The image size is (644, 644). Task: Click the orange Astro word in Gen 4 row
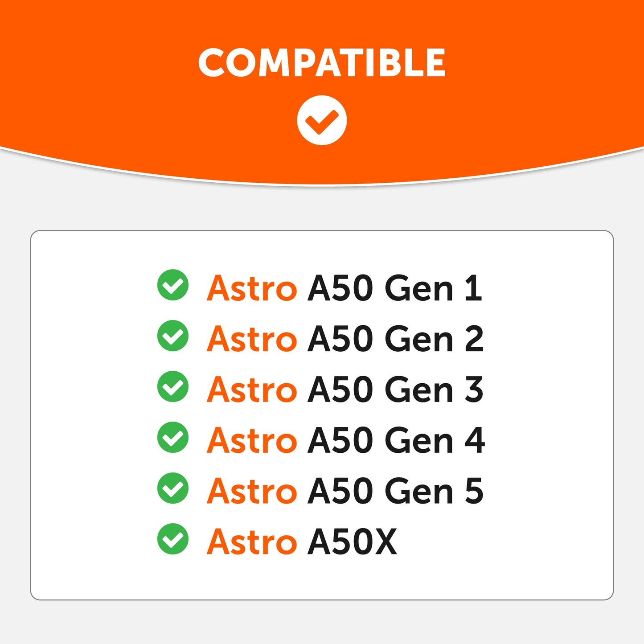(x=252, y=441)
